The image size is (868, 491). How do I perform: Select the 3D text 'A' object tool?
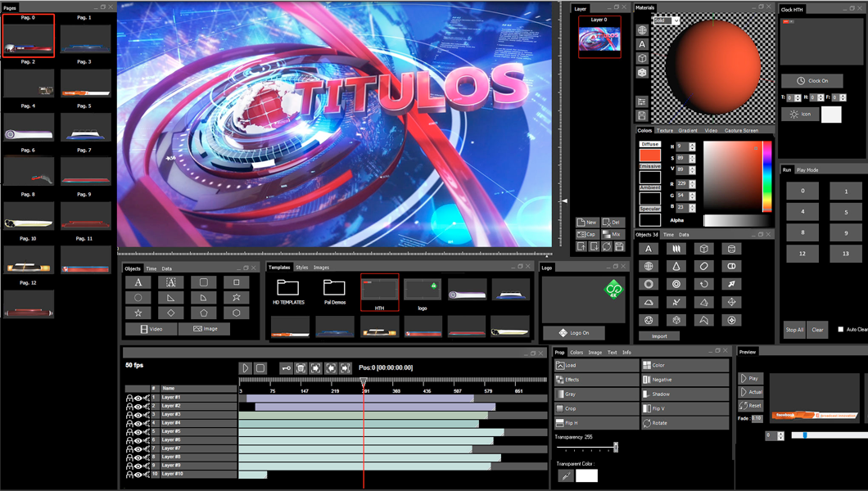coord(649,249)
